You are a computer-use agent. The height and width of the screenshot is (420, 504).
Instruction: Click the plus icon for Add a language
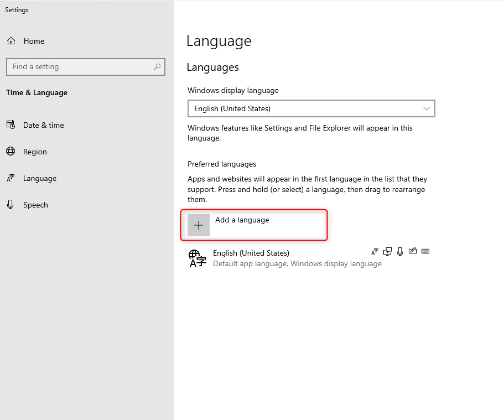point(198,225)
